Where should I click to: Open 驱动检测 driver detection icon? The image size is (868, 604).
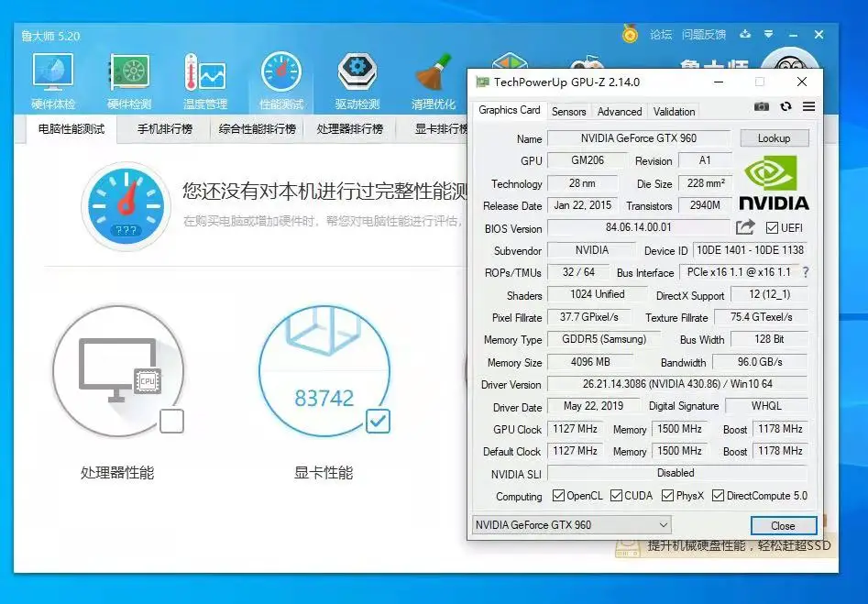tap(357, 82)
